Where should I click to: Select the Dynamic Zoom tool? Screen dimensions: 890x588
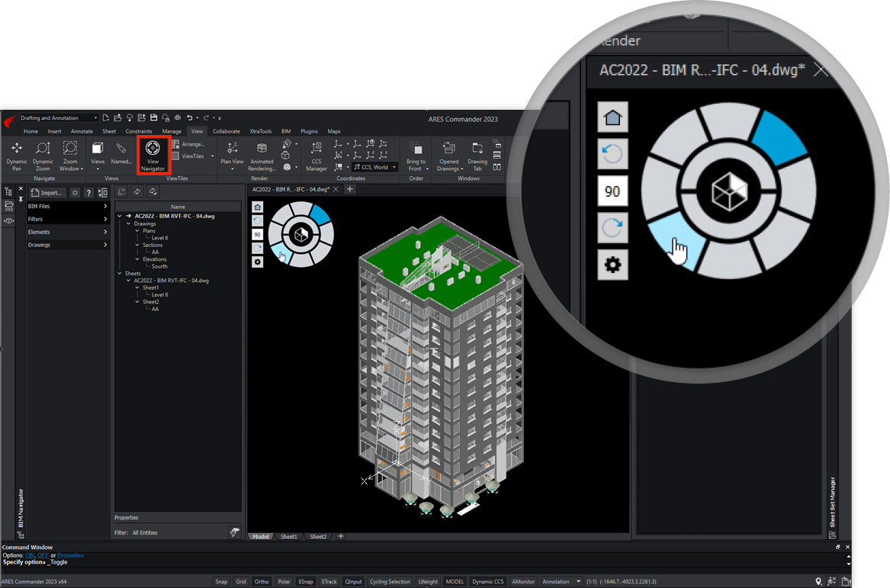pyautogui.click(x=43, y=156)
